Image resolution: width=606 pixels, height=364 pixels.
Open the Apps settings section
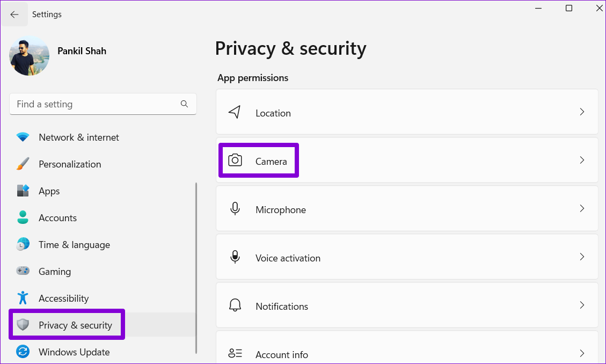click(x=49, y=191)
